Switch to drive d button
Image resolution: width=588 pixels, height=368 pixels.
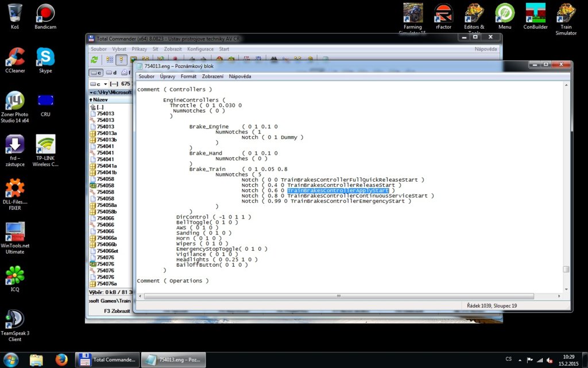(112, 73)
